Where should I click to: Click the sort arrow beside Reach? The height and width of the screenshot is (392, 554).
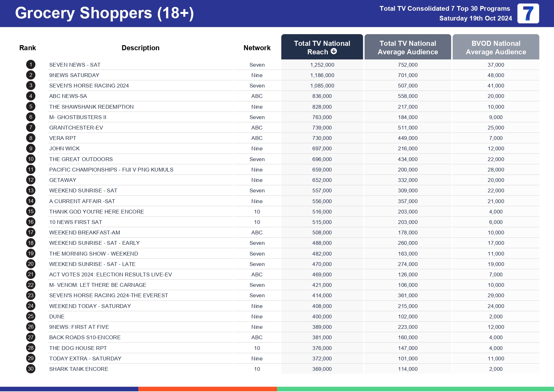[334, 51]
